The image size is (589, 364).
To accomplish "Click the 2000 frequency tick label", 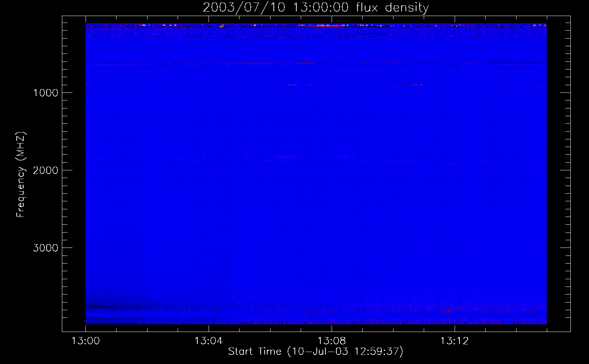I will click(x=46, y=170).
